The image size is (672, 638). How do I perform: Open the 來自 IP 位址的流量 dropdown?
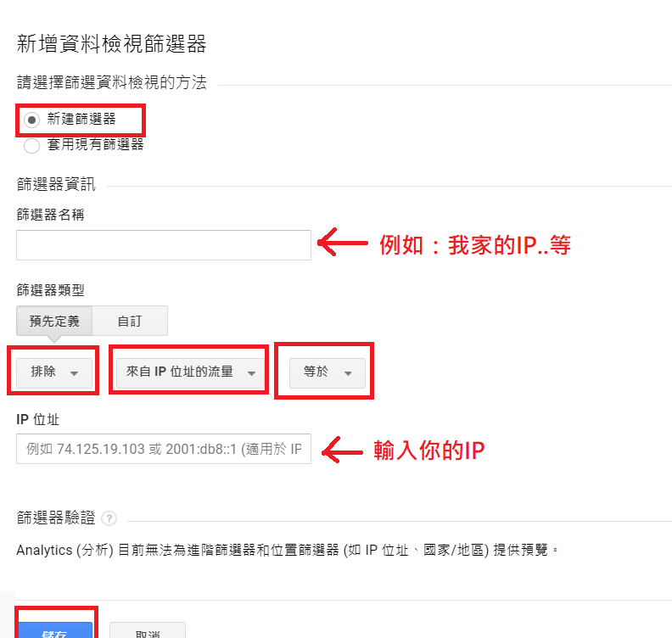pyautogui.click(x=190, y=372)
